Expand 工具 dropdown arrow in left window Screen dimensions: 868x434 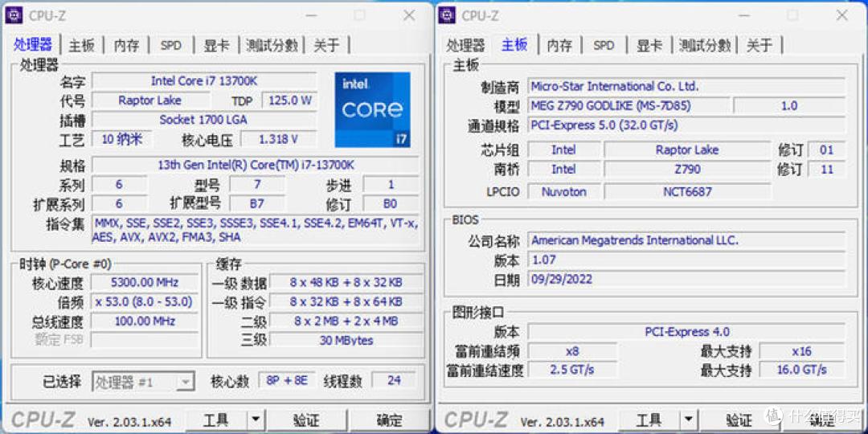[256, 420]
